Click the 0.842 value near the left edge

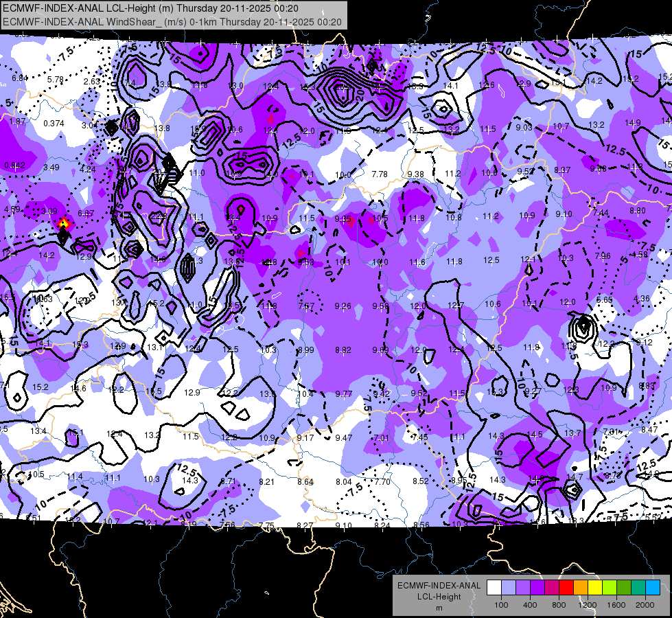[x=14, y=165]
